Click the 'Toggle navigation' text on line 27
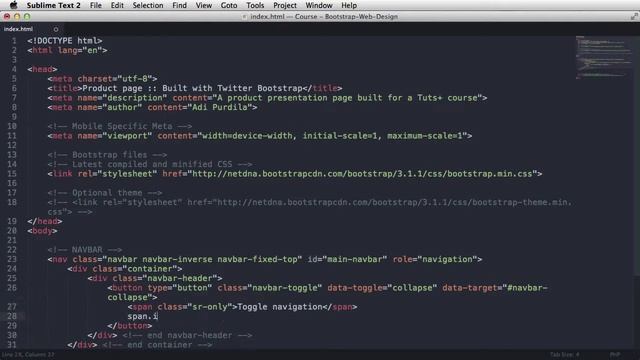This screenshot has width=640, height=360. [280, 307]
